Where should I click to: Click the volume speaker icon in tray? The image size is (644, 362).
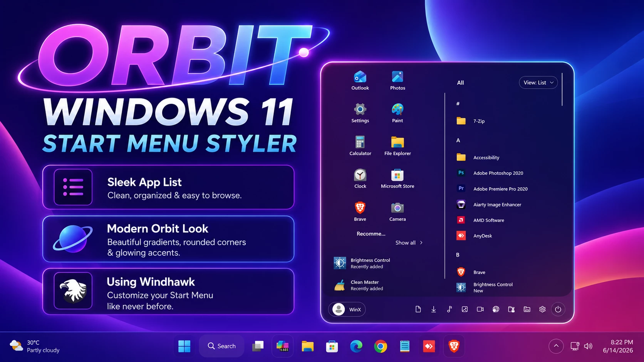pos(588,346)
